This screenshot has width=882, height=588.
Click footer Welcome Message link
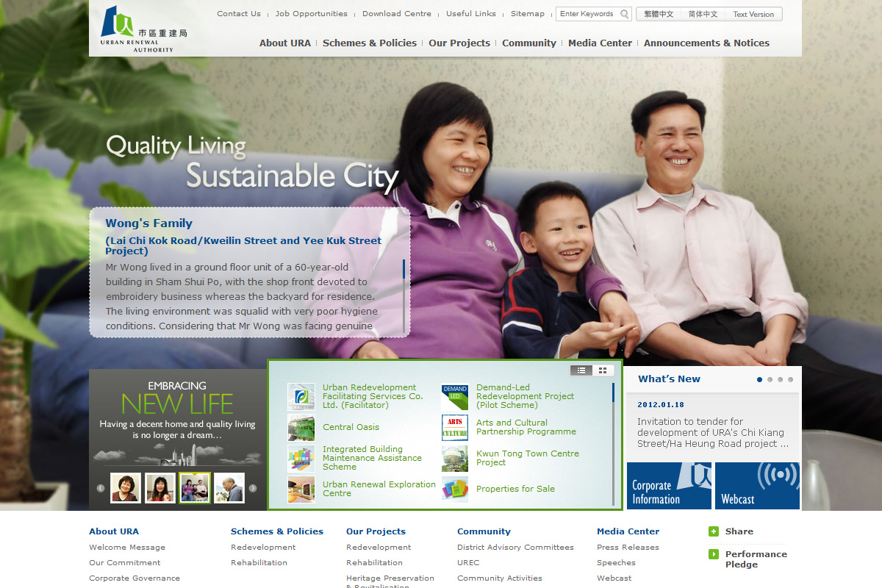click(x=127, y=548)
